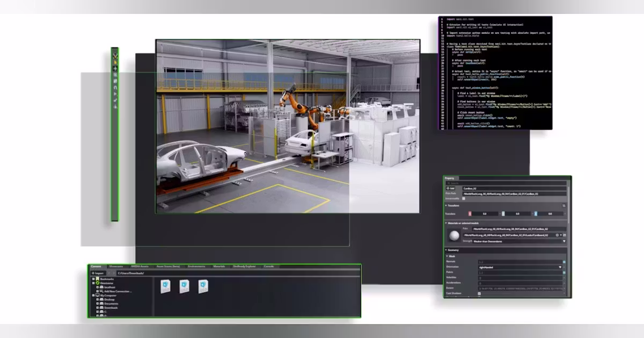The width and height of the screenshot is (644, 338).
Task: Select the move tool in vertical toolbar
Action: click(115, 68)
